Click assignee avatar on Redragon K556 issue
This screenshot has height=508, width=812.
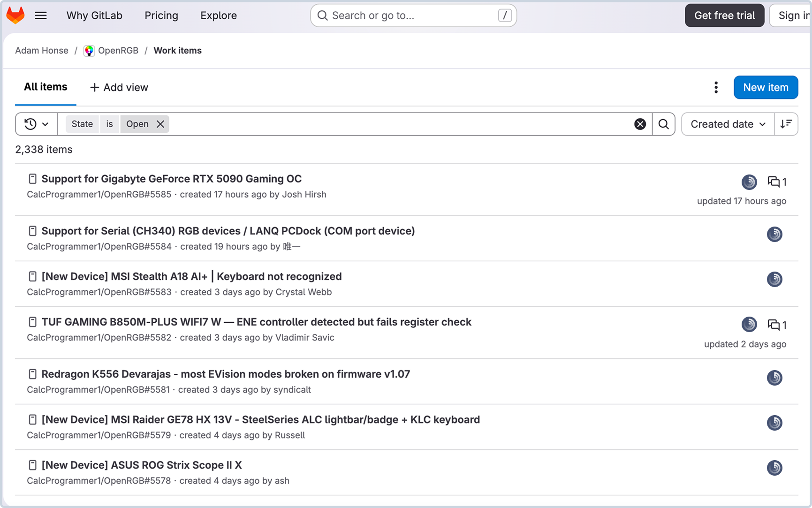click(774, 378)
